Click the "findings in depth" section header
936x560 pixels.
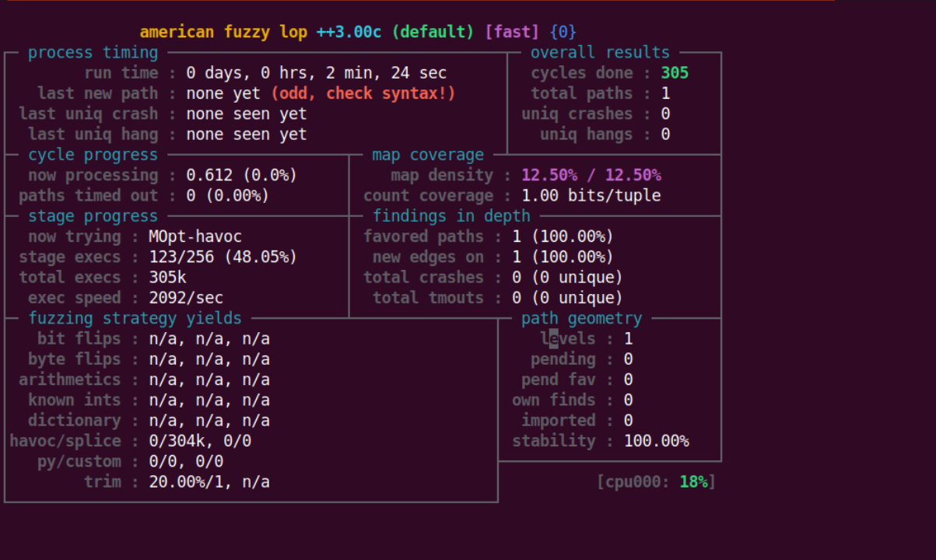(x=451, y=216)
